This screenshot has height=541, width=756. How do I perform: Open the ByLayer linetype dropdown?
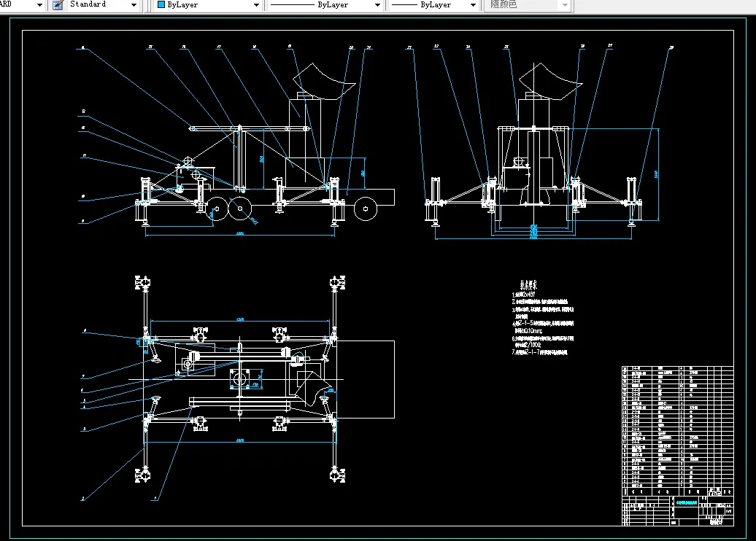[377, 5]
